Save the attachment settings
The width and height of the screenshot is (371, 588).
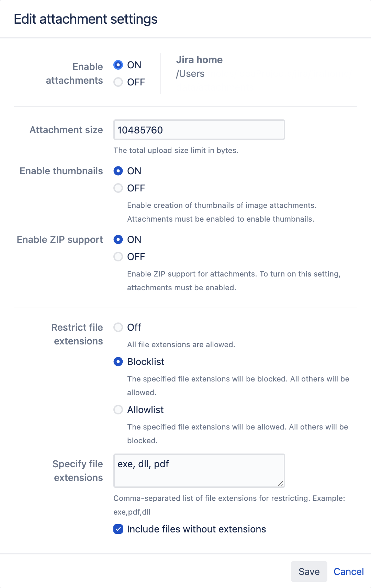tap(309, 572)
